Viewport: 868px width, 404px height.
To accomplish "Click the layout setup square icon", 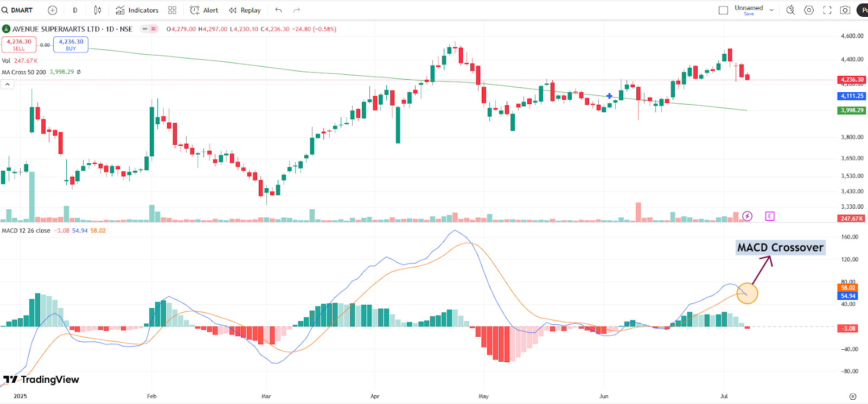I will click(x=723, y=10).
